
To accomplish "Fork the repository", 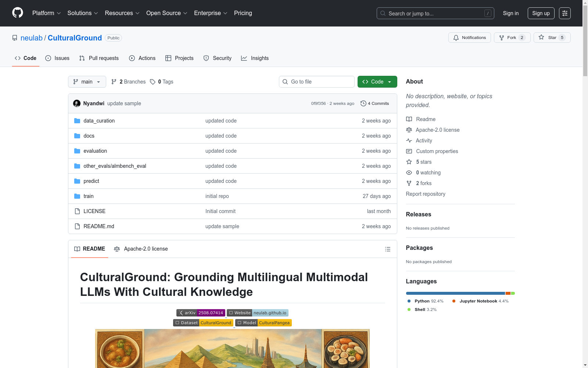I will pyautogui.click(x=512, y=38).
